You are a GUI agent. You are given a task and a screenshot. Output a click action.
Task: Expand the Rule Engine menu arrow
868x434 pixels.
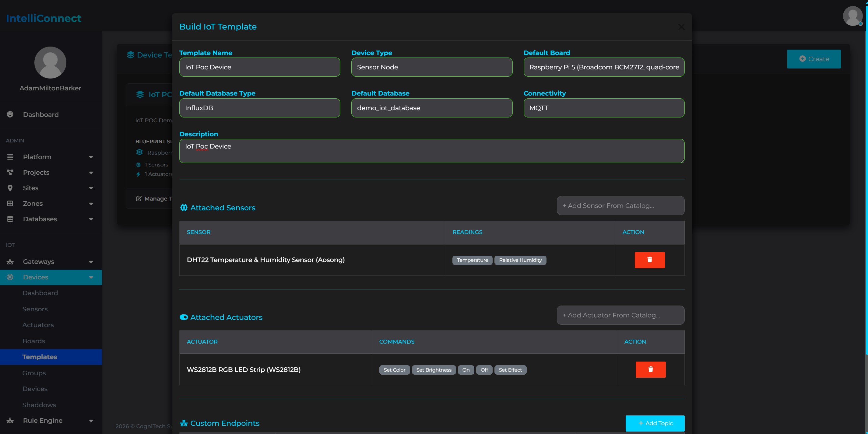coord(91,421)
